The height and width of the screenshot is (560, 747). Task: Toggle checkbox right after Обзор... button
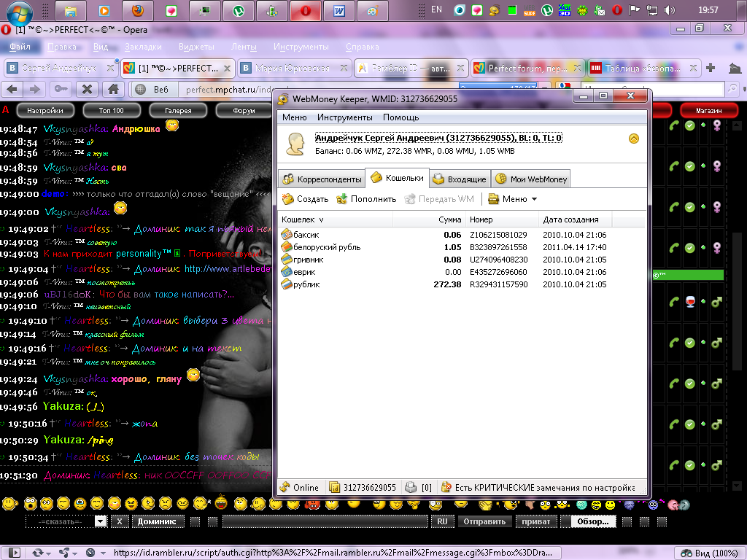coord(627,522)
